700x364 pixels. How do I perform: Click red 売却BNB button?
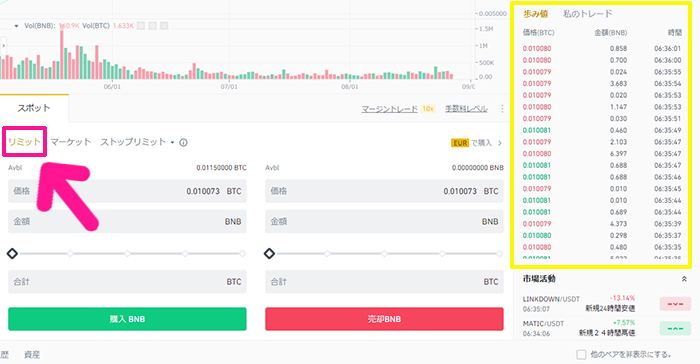(384, 319)
